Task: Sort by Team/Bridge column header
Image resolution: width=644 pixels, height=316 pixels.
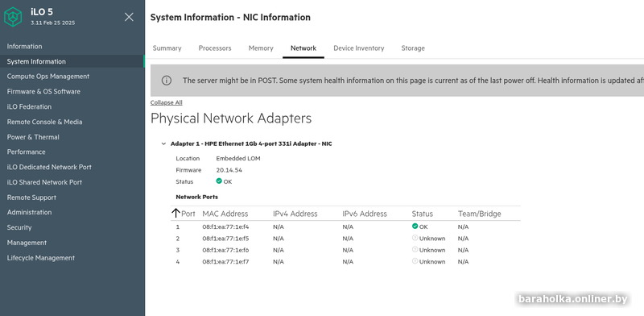Action: pyautogui.click(x=480, y=214)
